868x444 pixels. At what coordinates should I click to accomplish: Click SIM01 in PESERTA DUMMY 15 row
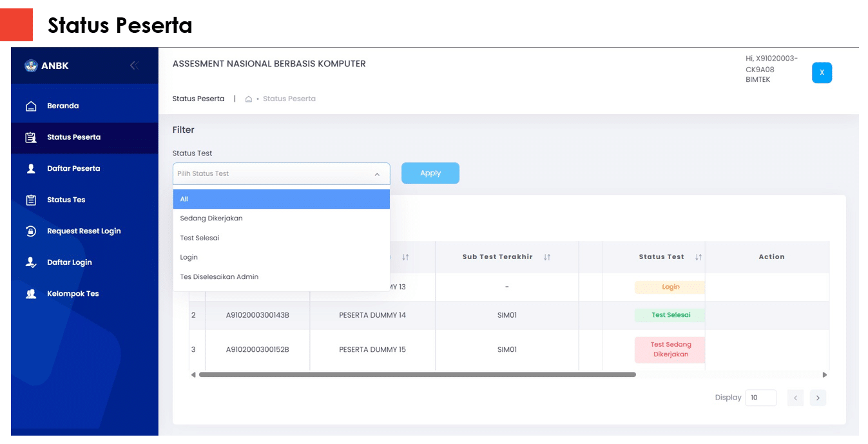[x=507, y=350]
